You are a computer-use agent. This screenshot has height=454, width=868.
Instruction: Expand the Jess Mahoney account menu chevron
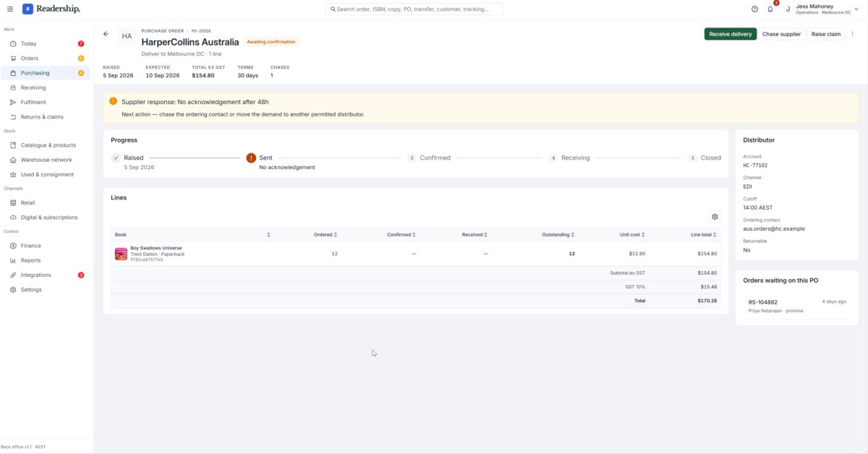pos(857,9)
